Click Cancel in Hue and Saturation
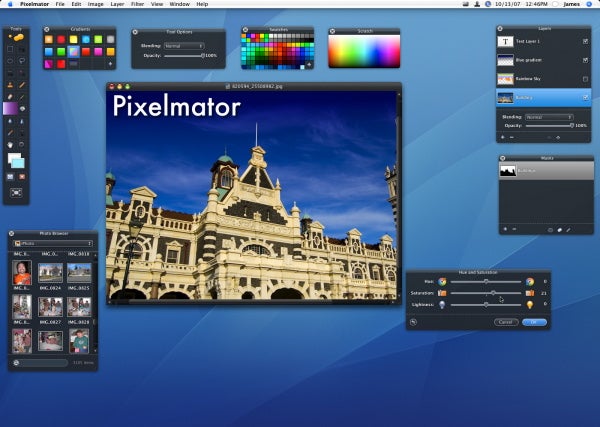 (506, 322)
